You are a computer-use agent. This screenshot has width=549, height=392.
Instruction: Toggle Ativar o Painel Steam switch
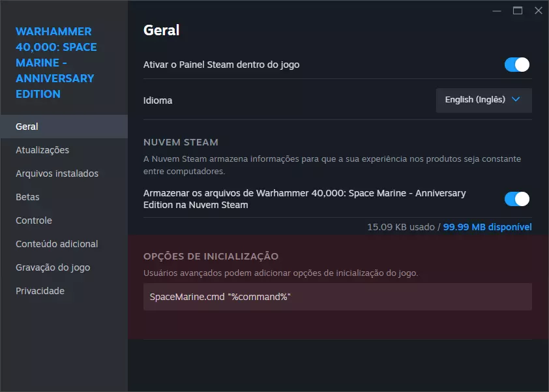click(516, 65)
